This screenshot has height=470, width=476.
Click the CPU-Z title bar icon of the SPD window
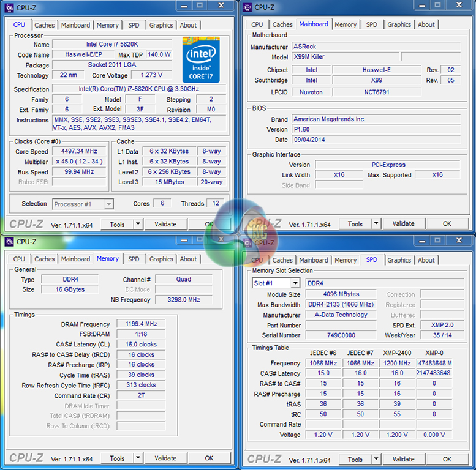pyautogui.click(x=247, y=242)
